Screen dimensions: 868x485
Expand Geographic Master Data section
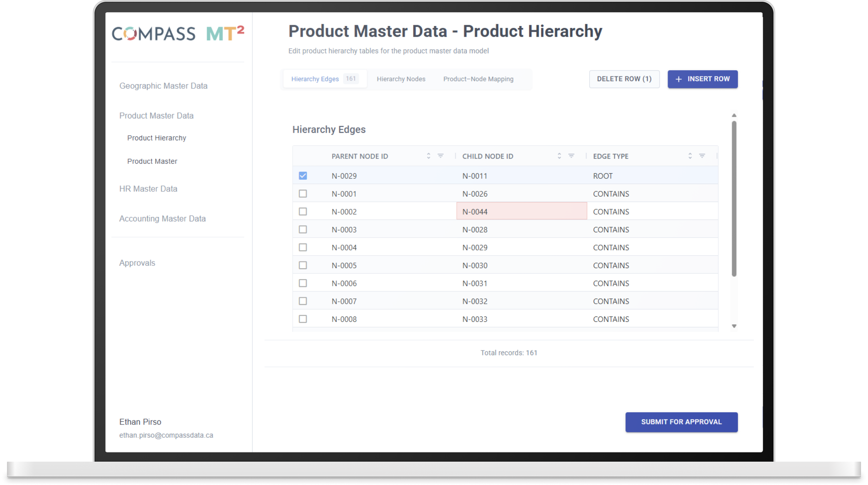163,86
